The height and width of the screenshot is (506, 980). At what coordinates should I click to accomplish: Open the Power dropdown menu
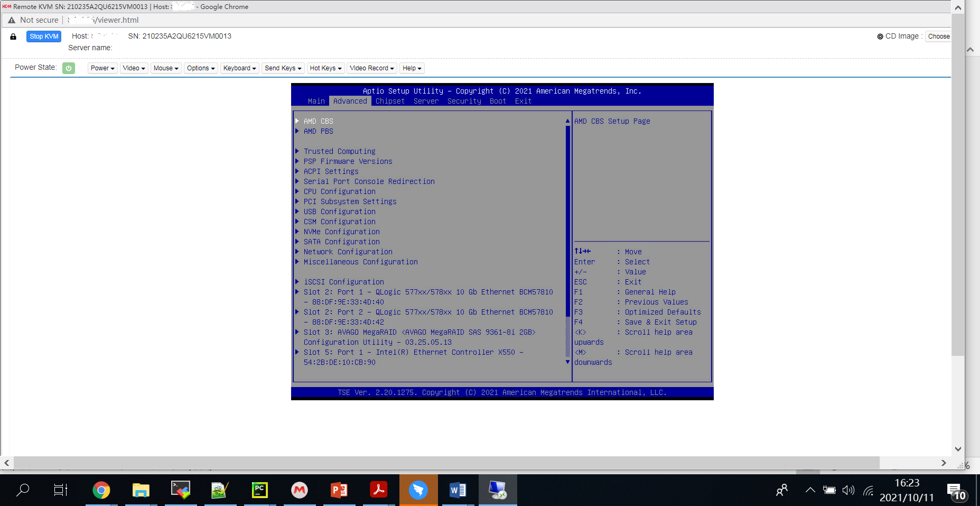[x=102, y=68]
